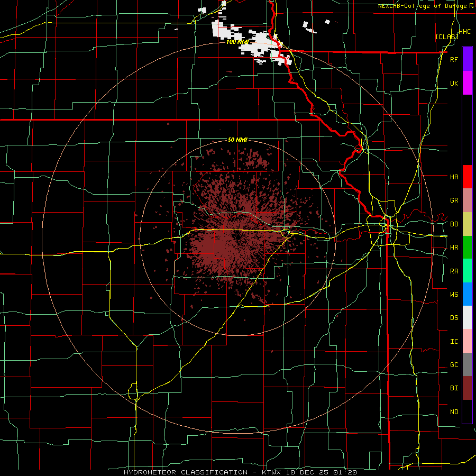
Task: Click the "[CLAS]" legend unit text
Action: [447, 36]
